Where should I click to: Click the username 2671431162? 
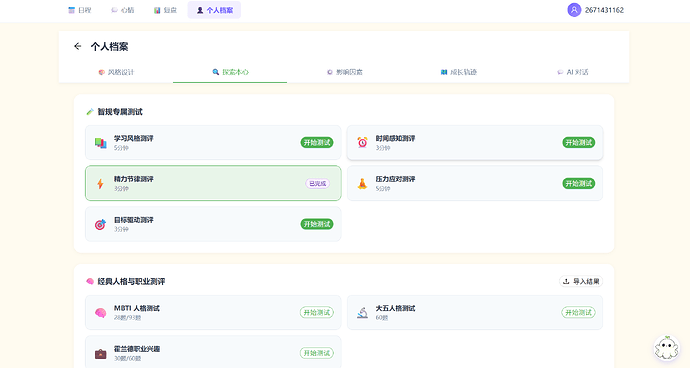604,10
